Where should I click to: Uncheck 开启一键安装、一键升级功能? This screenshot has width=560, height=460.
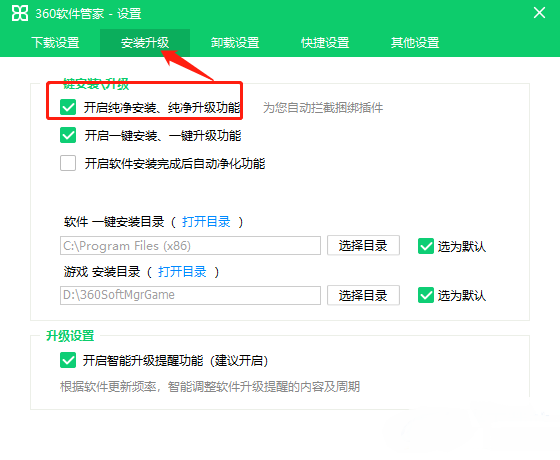point(68,135)
